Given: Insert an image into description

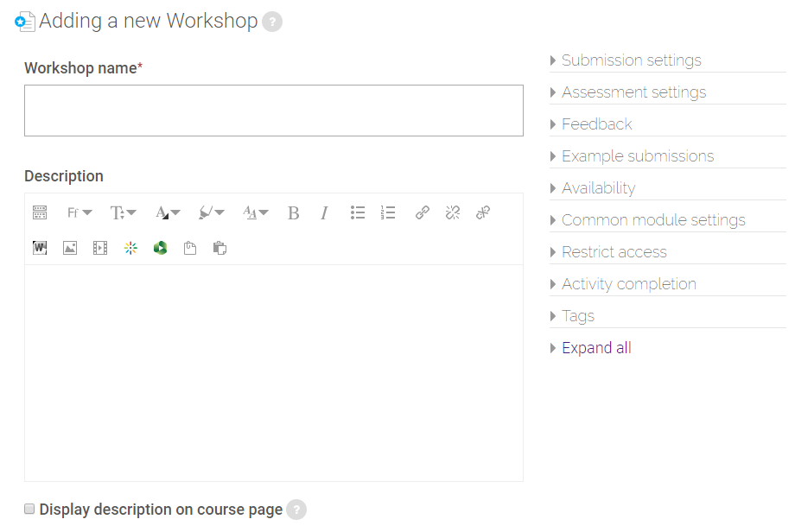Looking at the screenshot, I should click(x=70, y=248).
